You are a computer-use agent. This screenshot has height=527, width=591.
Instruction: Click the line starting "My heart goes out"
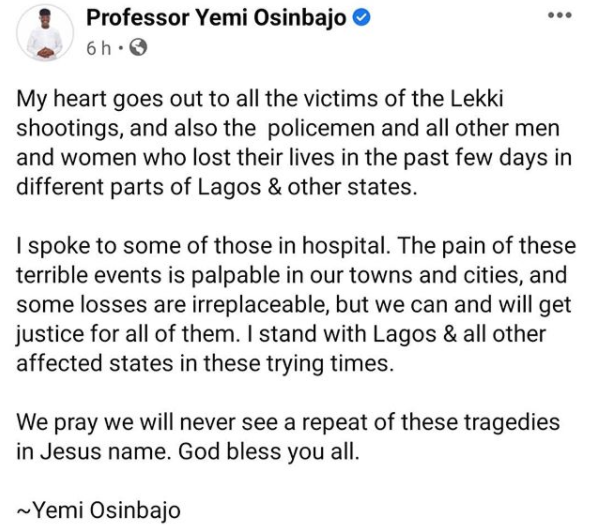click(x=260, y=100)
